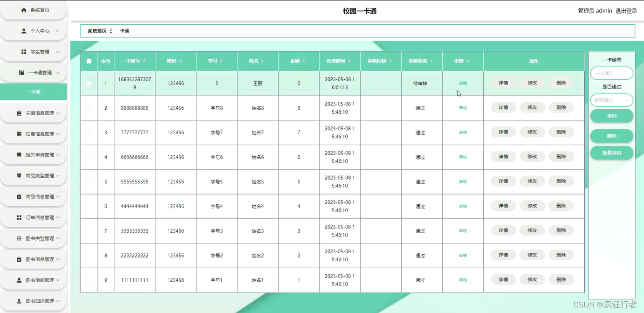
Task: Check the checkbox for row 姓名3
Action: click(89, 231)
